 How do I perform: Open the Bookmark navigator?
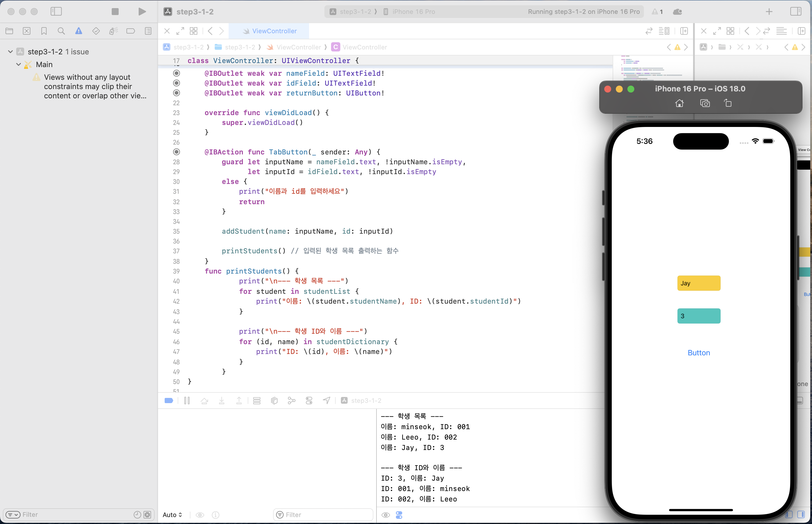[x=44, y=31]
